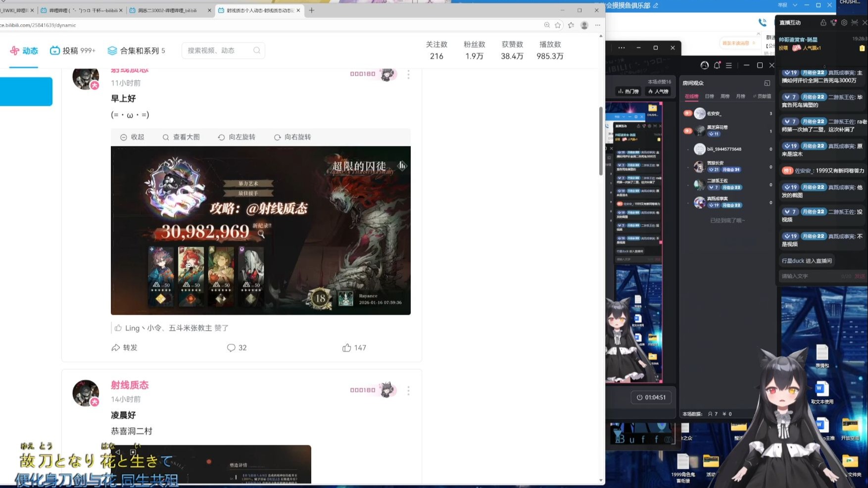Toggle the lock icon in the 直播互动 panel
868x488 pixels.
823,22
